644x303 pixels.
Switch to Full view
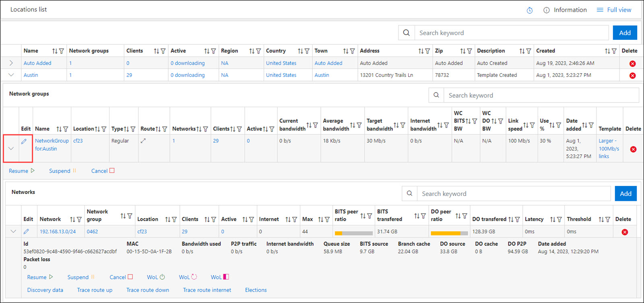(614, 10)
